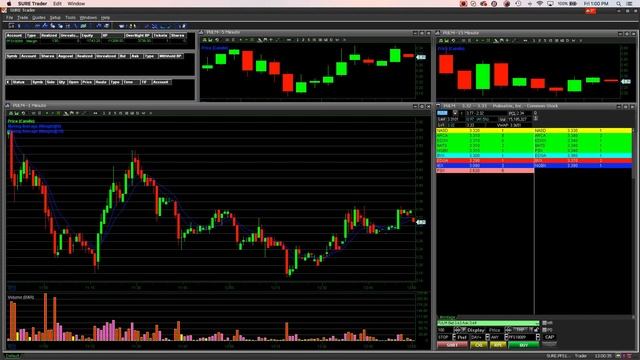
Task: Click the yellow RPL replace button
Action: click(498, 345)
